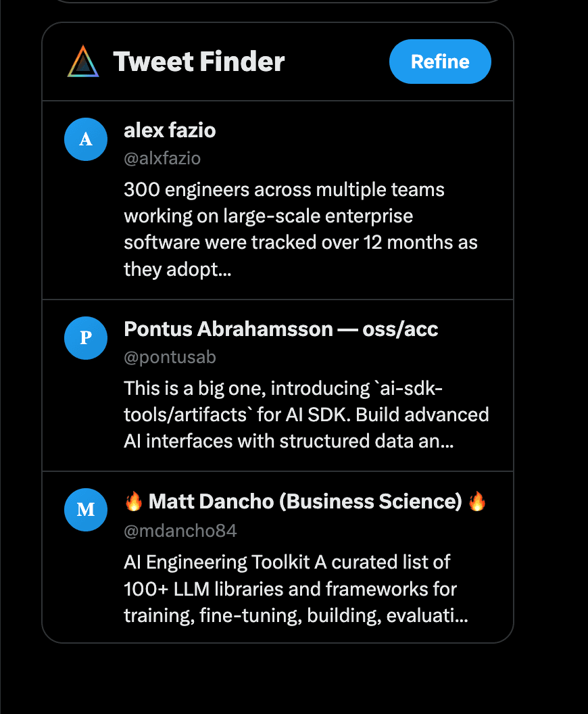
Task: Click the @pontusab handle link
Action: point(170,357)
